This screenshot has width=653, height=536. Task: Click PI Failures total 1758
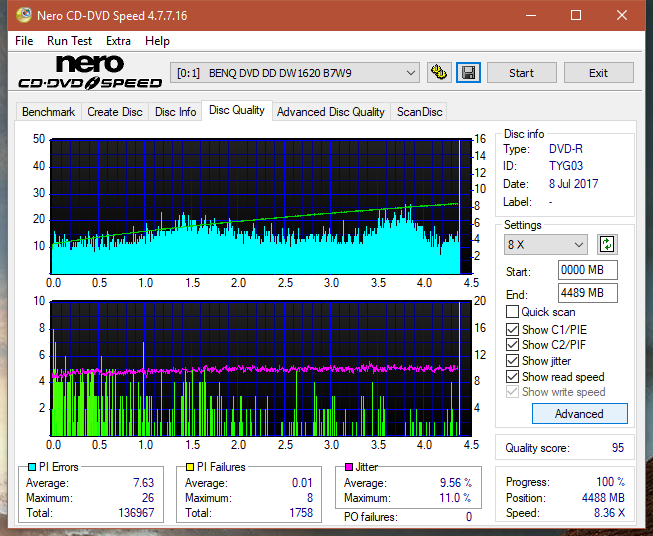[301, 512]
